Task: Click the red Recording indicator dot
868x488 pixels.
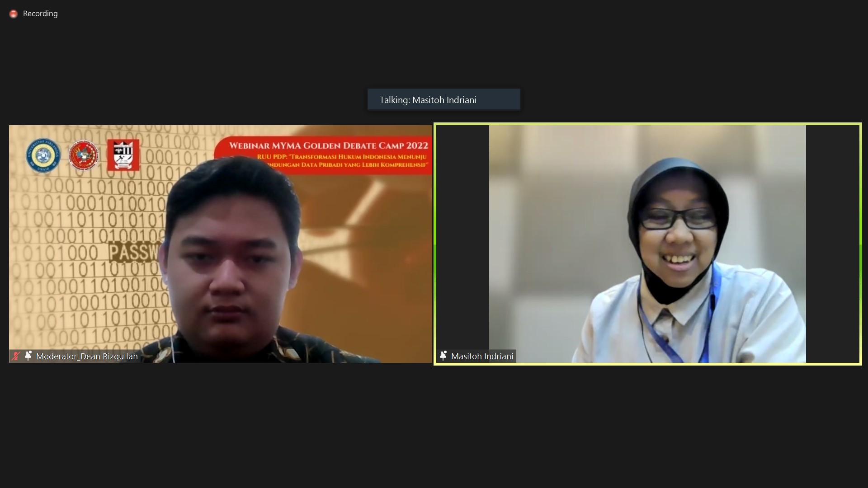Action: coord(14,14)
